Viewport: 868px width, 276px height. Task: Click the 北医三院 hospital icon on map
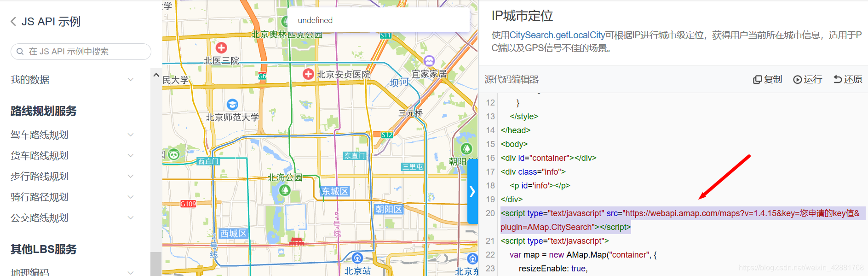(x=221, y=47)
